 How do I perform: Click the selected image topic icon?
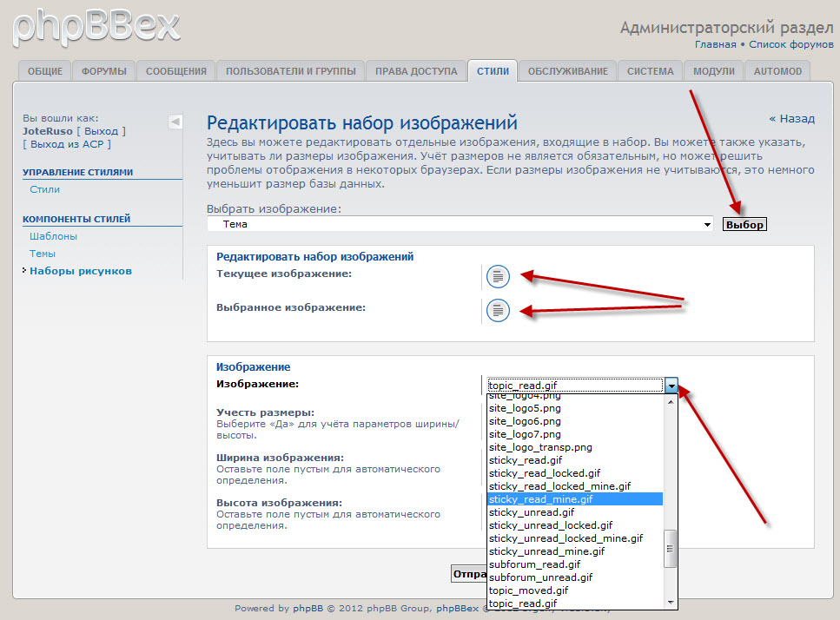[x=498, y=309]
